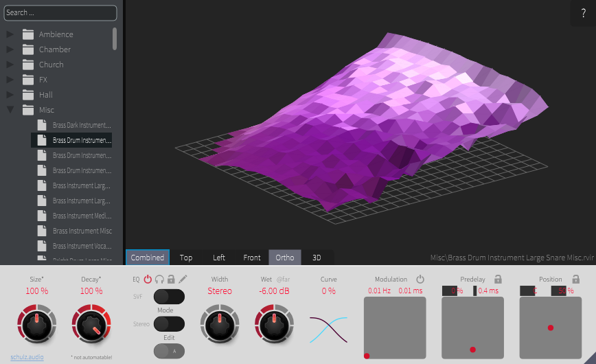This screenshot has height=364, width=596.
Task: Click the Size knob
Action: tap(36, 324)
